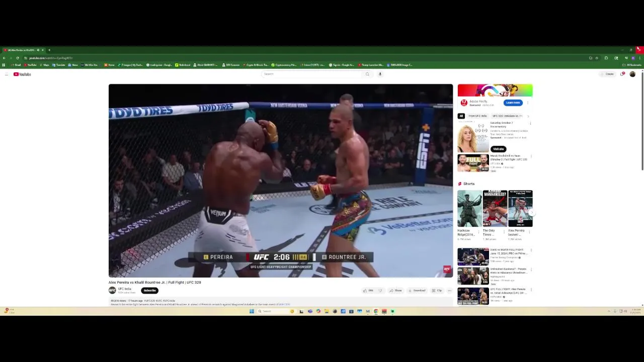This screenshot has height=362, width=644.
Task: Open the Hacksaw Ridge short
Action: click(469, 209)
